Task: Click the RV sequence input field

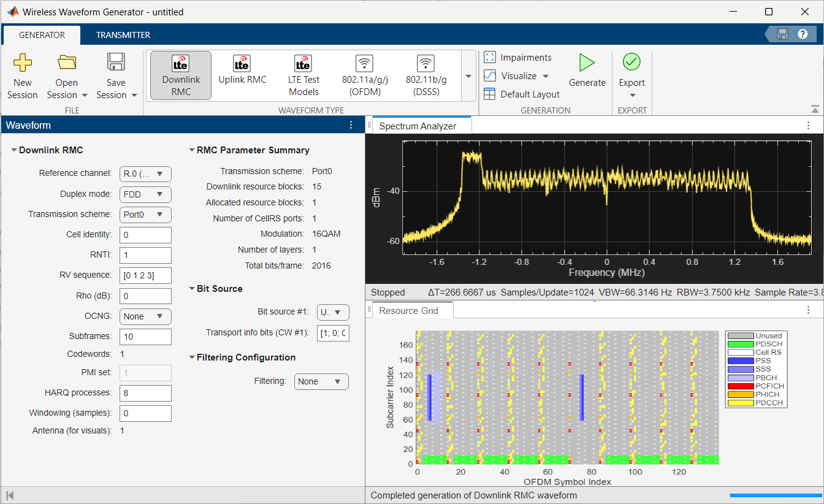Action: [x=145, y=275]
